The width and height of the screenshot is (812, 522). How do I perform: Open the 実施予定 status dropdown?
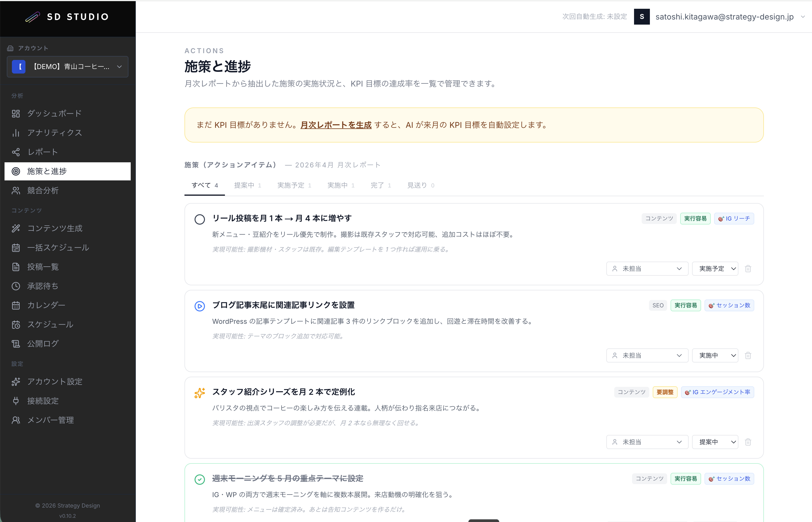[x=715, y=269]
